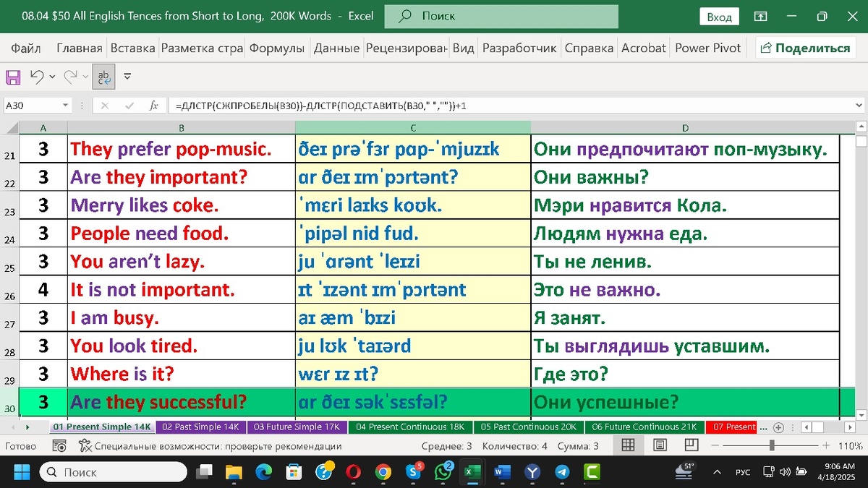Click the add new sheet plus icon
Viewport: 868px width, 488px height.
(x=778, y=427)
